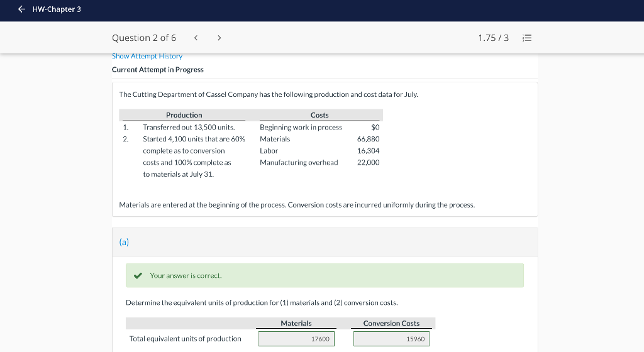Open Show Attempt History link
The image size is (644, 352).
[x=147, y=56]
